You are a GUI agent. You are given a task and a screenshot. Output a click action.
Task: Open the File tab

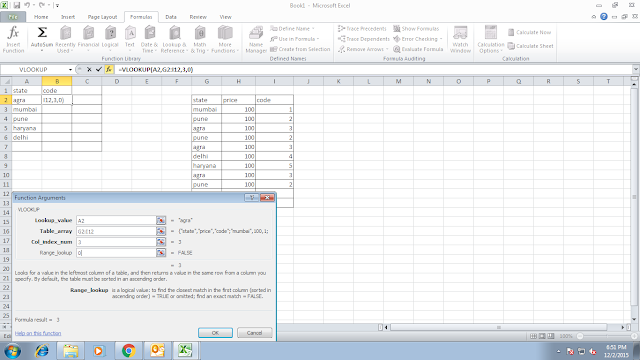(13, 17)
